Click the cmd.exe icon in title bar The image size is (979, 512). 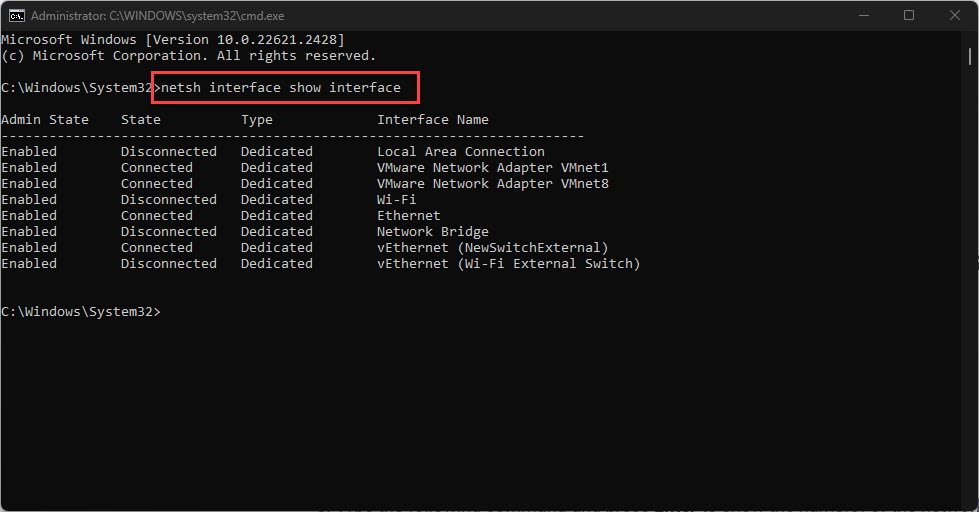(17, 15)
